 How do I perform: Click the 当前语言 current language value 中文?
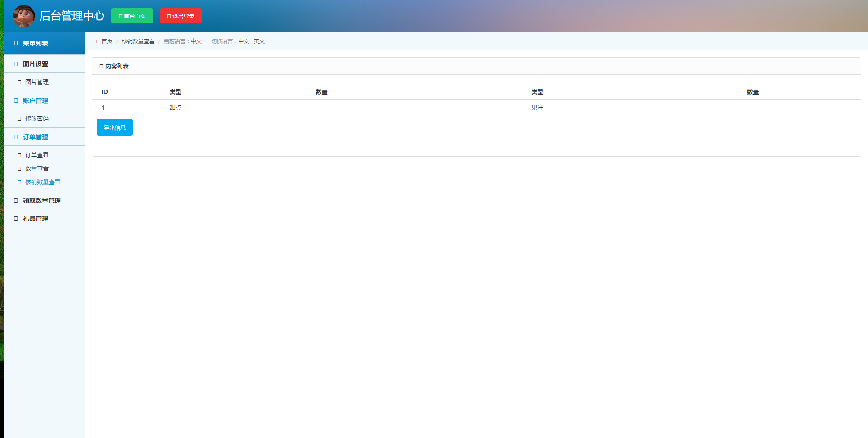click(x=196, y=41)
